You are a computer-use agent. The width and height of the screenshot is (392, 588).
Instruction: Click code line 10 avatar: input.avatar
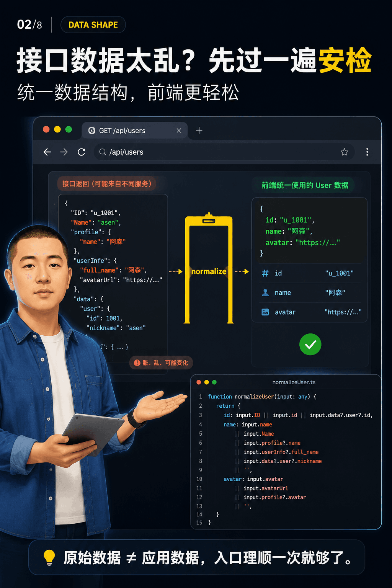(x=253, y=479)
